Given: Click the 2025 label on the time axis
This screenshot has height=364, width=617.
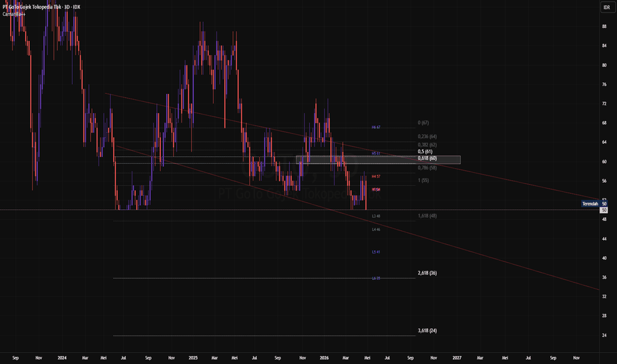Looking at the screenshot, I should click(x=193, y=357).
